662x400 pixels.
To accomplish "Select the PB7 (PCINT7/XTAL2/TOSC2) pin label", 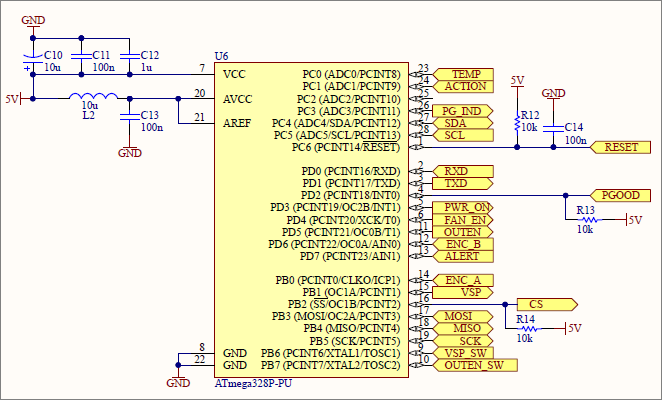I will coord(331,365).
